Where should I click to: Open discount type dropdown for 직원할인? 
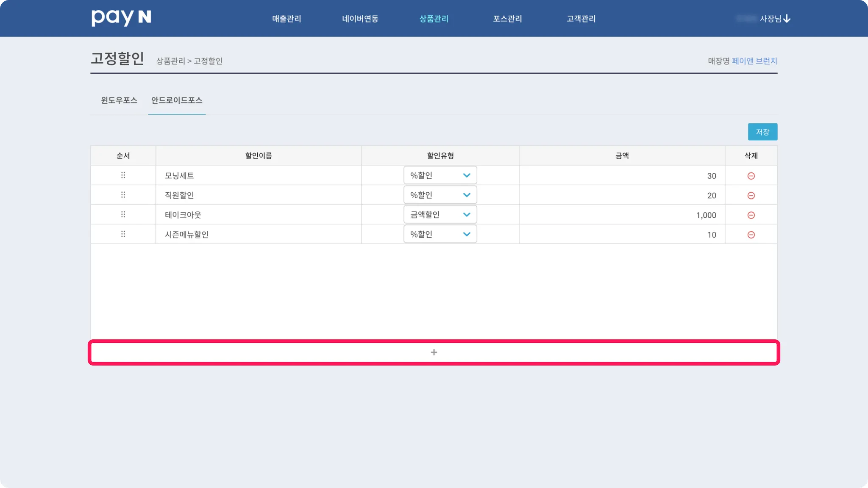point(440,195)
